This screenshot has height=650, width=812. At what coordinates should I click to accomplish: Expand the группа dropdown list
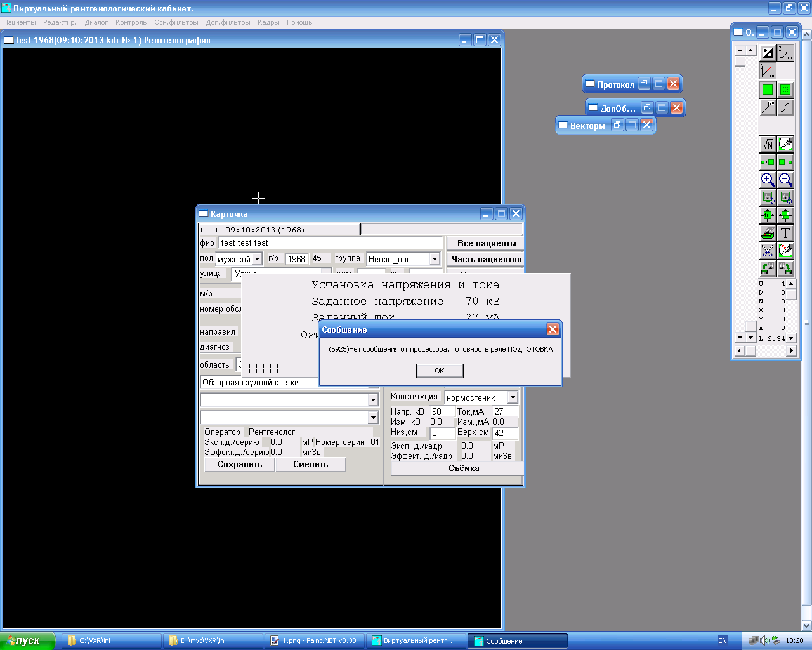click(435, 259)
